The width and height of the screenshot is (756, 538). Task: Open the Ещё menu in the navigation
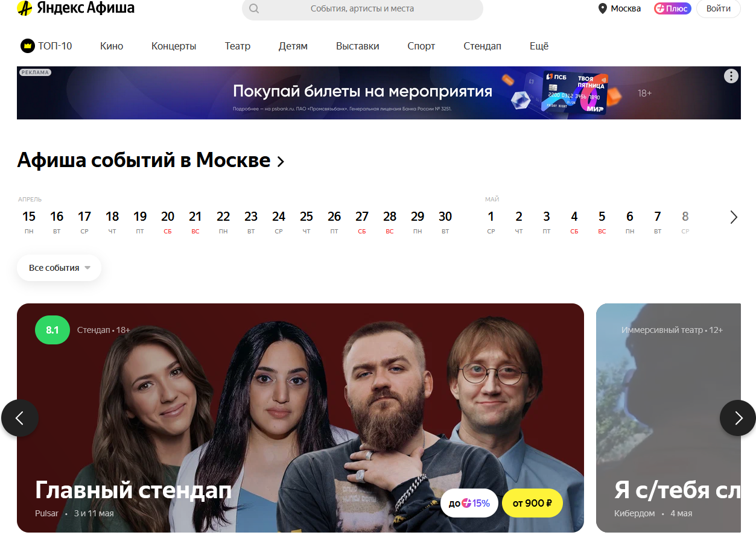[x=539, y=46]
